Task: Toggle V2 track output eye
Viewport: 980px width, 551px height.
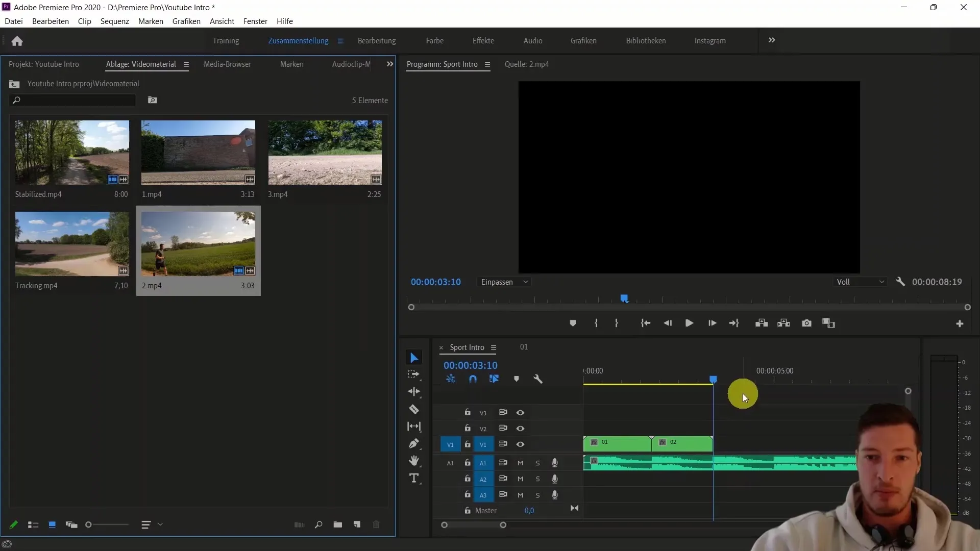Action: 520,429
